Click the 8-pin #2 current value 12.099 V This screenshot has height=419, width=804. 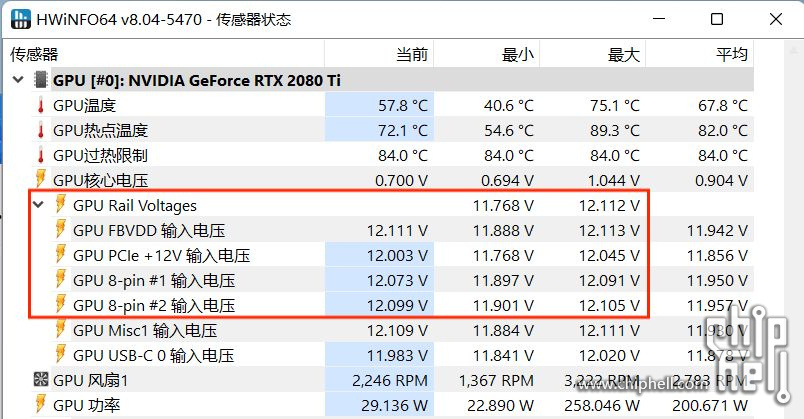[397, 306]
